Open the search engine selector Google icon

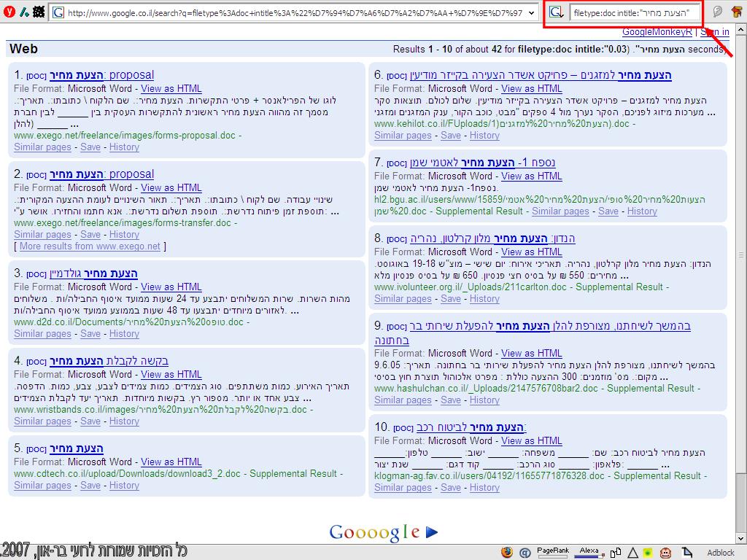coord(556,12)
